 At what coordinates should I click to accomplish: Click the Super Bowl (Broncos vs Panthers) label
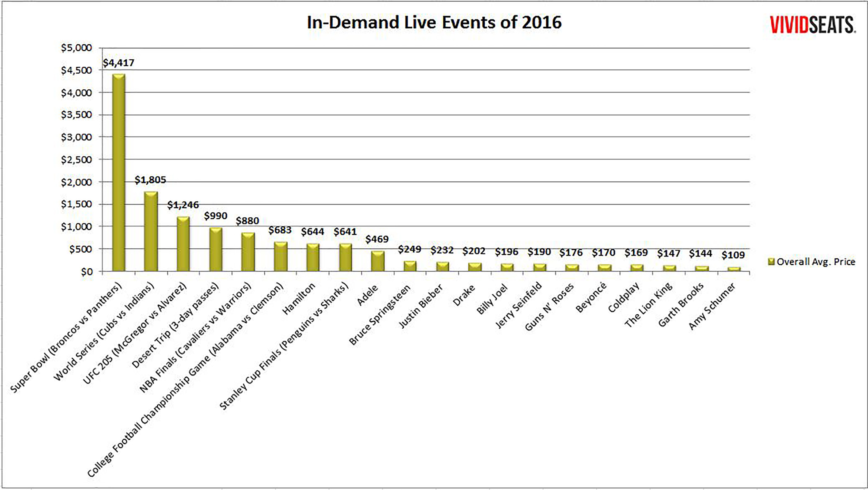click(66, 338)
